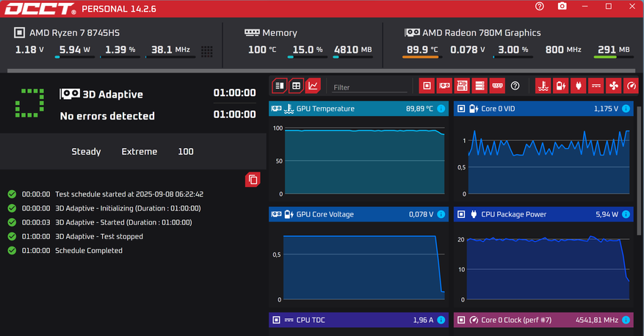This screenshot has height=336, width=644.
Task: Toggle the fan speed sensor filter
Action: tap(614, 86)
